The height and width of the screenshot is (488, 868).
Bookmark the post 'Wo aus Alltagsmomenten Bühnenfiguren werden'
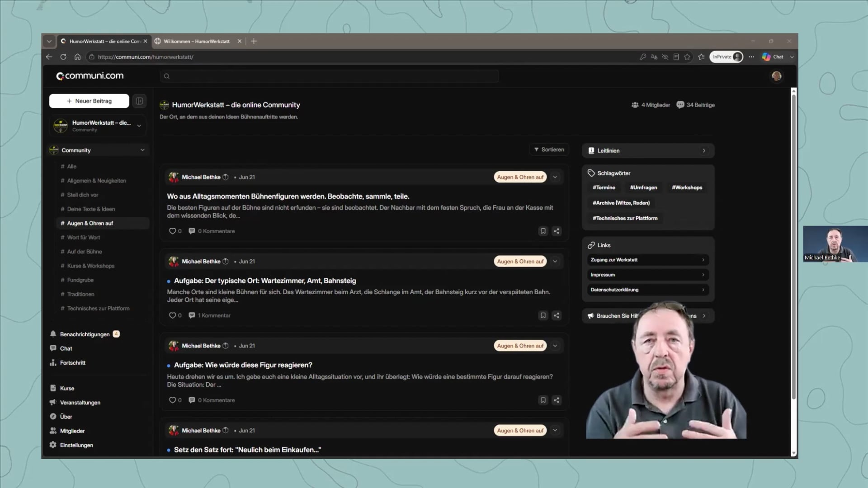pos(543,231)
